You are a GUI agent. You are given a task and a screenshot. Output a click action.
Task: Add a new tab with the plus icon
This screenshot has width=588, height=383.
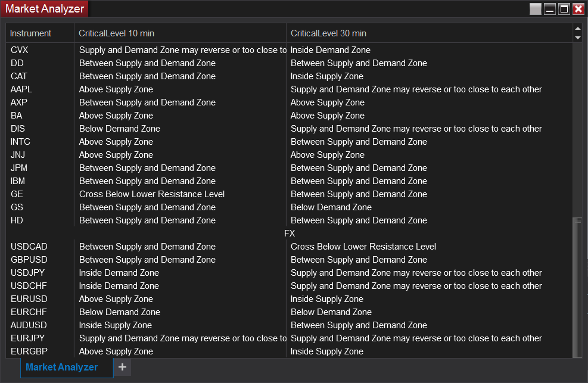(x=122, y=367)
